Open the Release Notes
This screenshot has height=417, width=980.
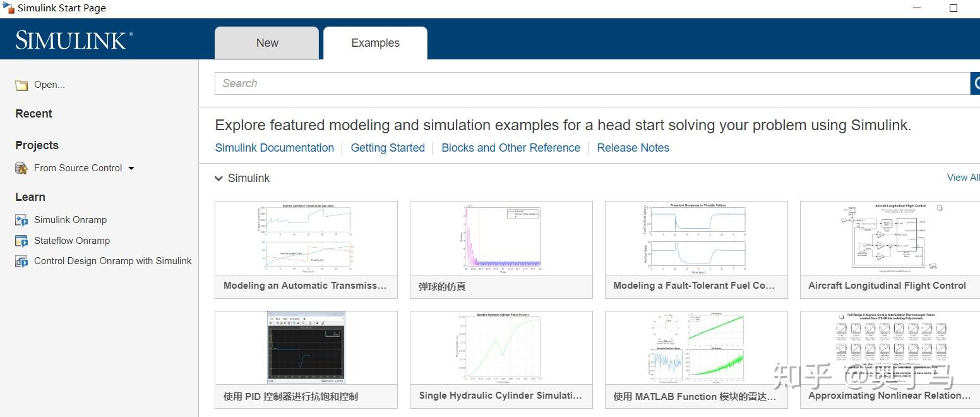tap(633, 147)
